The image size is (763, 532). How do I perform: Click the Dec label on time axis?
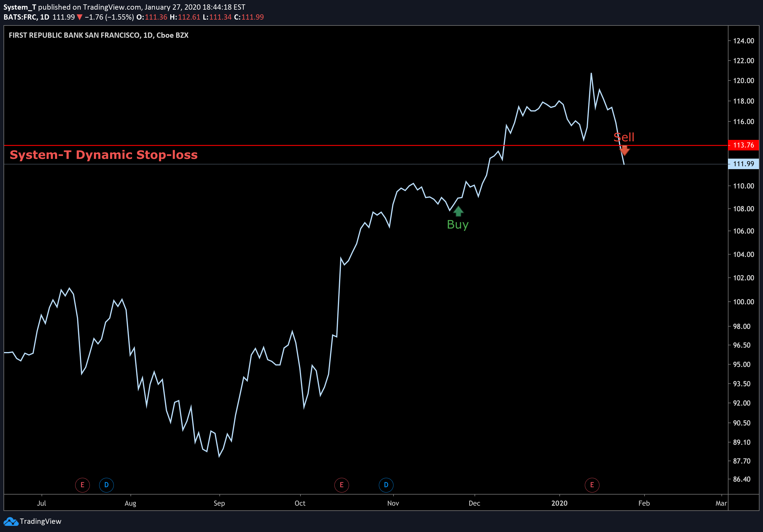(x=474, y=503)
